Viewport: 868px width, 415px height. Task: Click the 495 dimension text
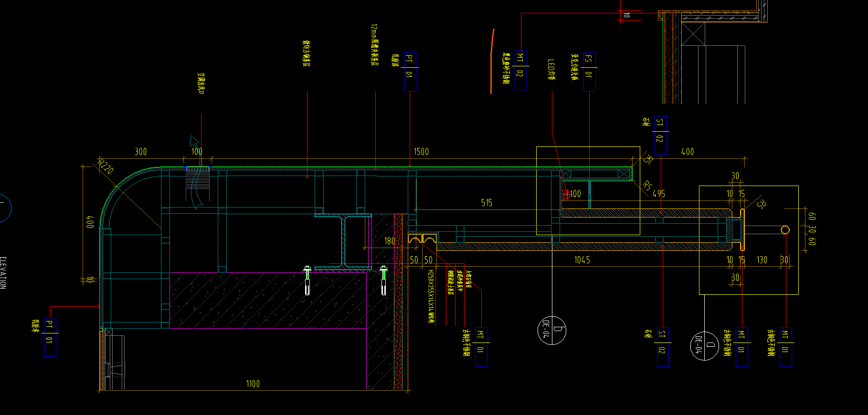[x=659, y=194]
